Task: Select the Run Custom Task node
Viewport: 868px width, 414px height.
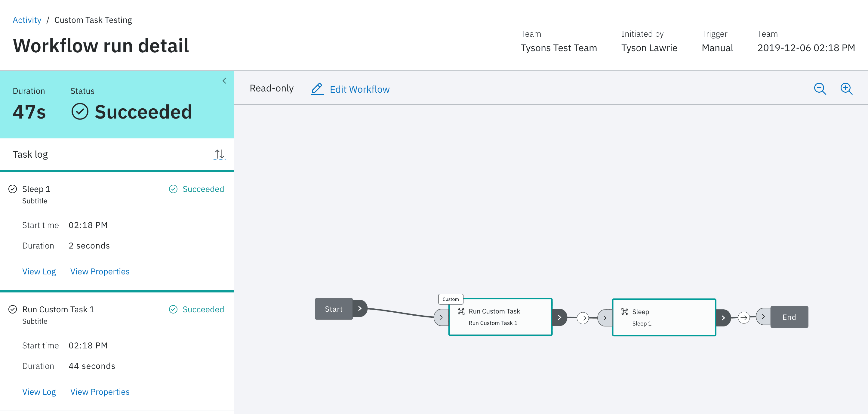Action: click(x=500, y=317)
